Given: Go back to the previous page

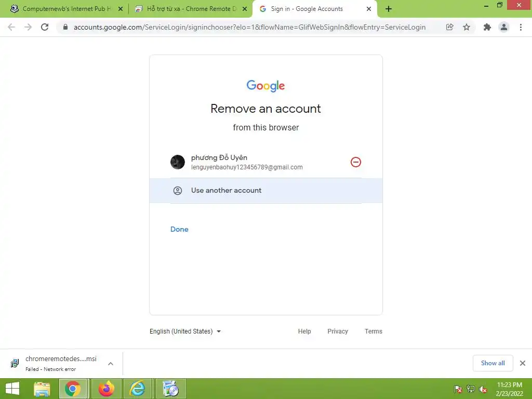Looking at the screenshot, I should pos(11,27).
